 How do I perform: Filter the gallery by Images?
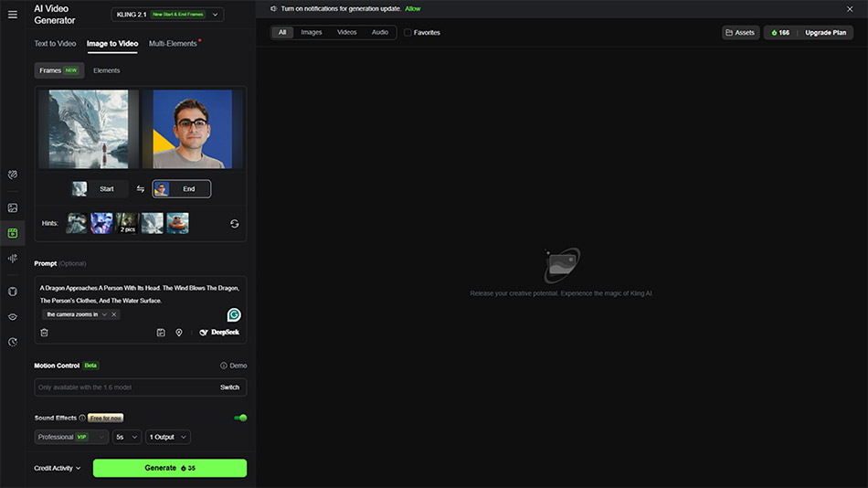tap(311, 32)
